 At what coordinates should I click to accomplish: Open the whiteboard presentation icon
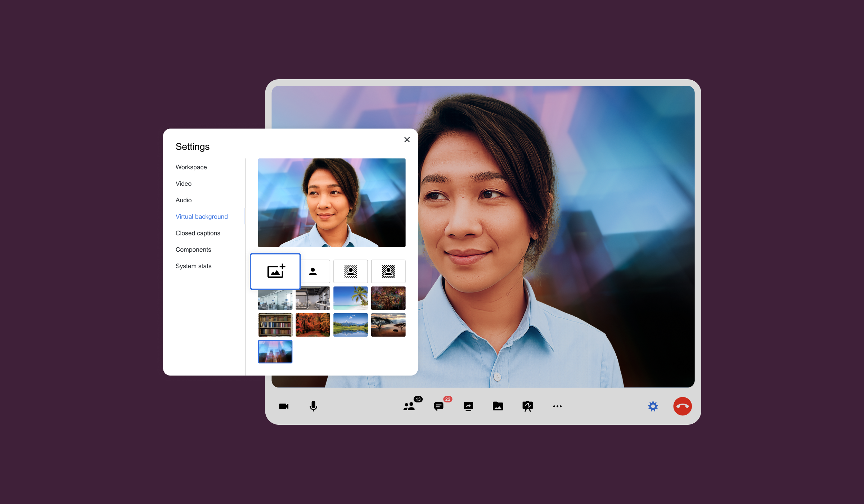point(527,406)
